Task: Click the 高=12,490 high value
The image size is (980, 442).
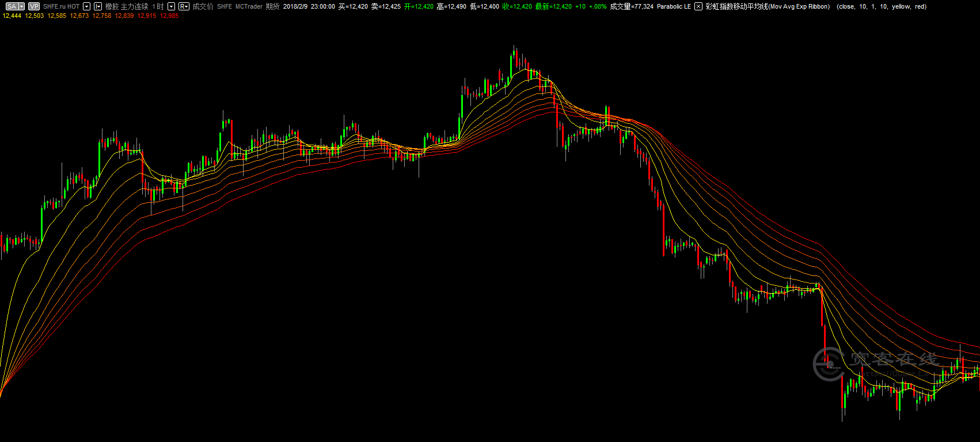Action: pos(451,6)
